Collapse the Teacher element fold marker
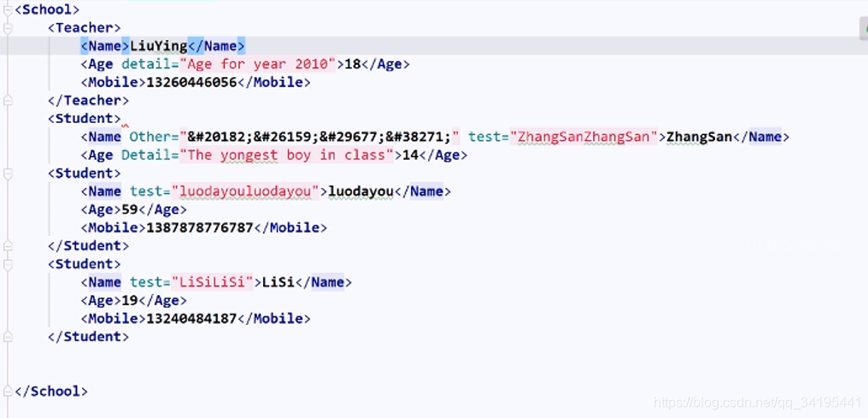This screenshot has height=418, width=868. (x=7, y=27)
